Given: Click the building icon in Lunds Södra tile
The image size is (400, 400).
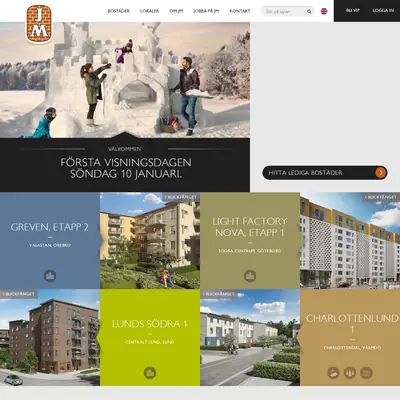Looking at the screenshot, I should [150, 373].
